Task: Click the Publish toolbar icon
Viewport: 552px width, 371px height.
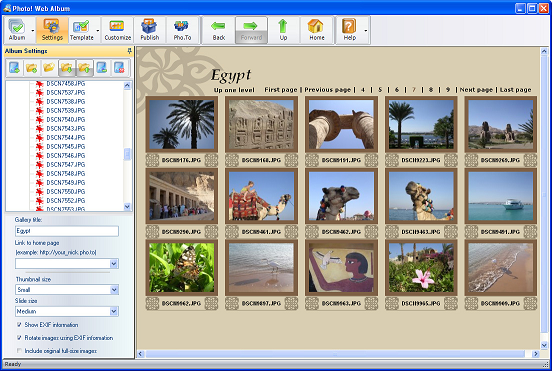Action: (x=150, y=30)
